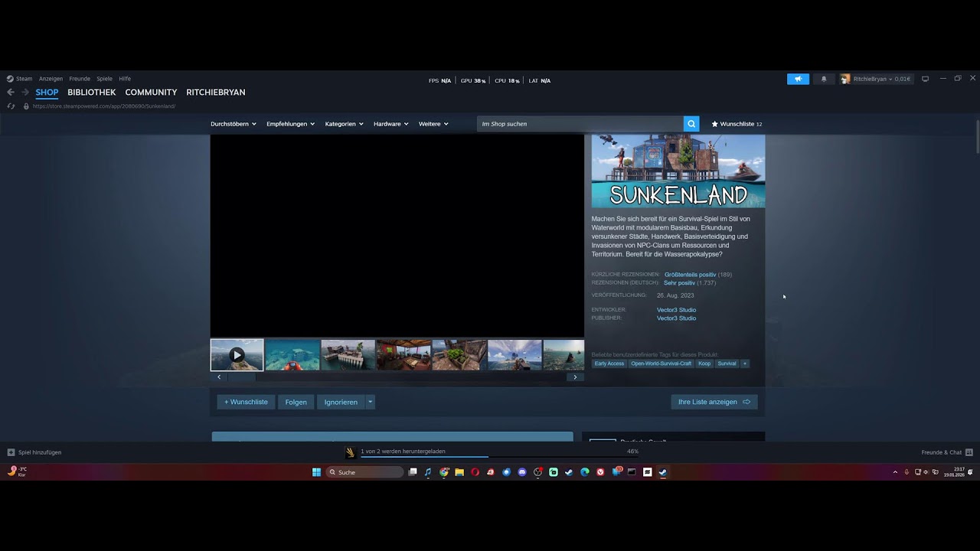Open Sehr positiv German reviews link
Image resolution: width=980 pixels, height=551 pixels.
[679, 283]
